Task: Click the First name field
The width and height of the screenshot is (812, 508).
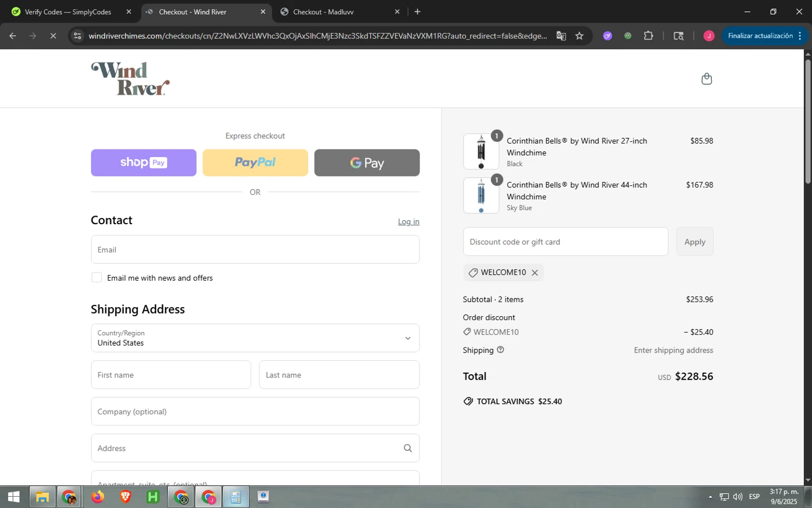Action: coord(171,375)
